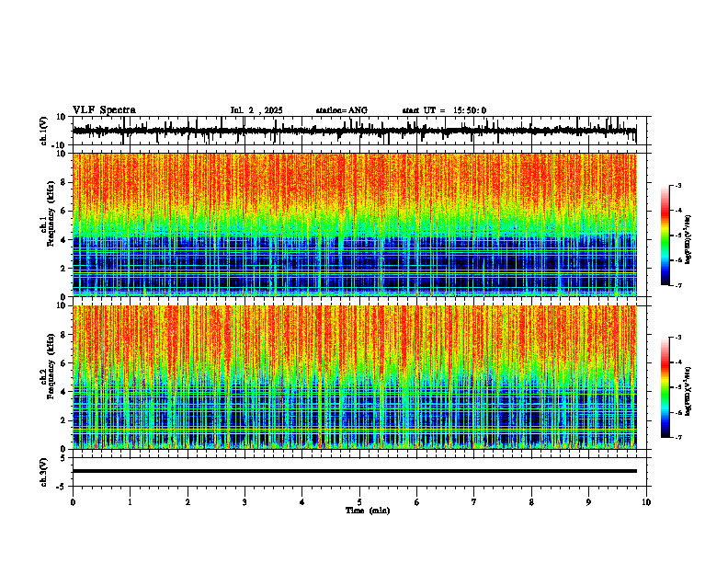Click the ch.1 voltage waveform trace panel
This screenshot has height=563, width=728.
click(x=358, y=131)
